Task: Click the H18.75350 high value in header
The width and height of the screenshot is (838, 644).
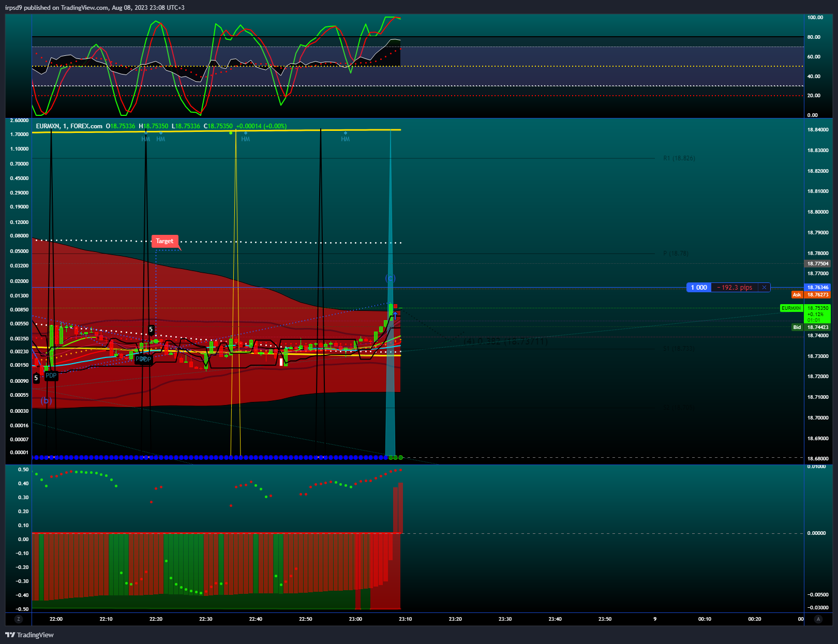Action: tap(154, 126)
